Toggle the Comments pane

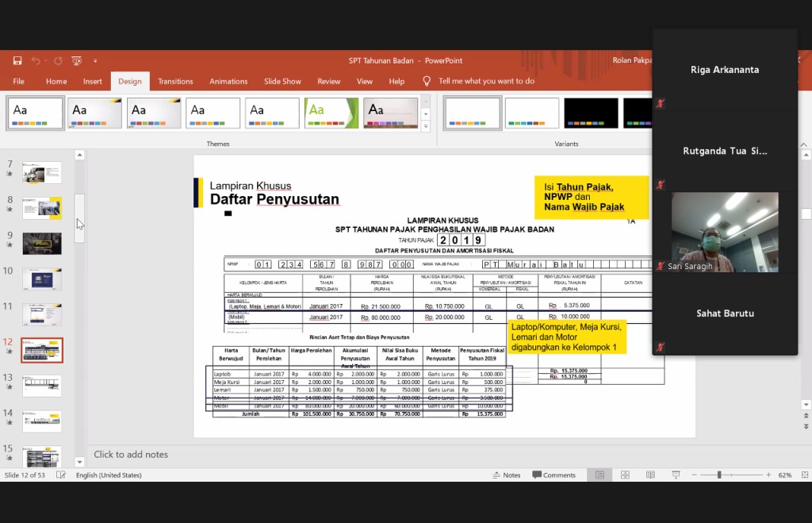(553, 475)
